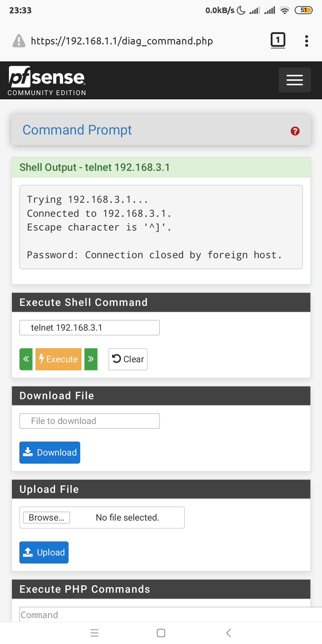Expand the pfSense hamburger navigation menu
The width and height of the screenshot is (322, 644).
294,80
